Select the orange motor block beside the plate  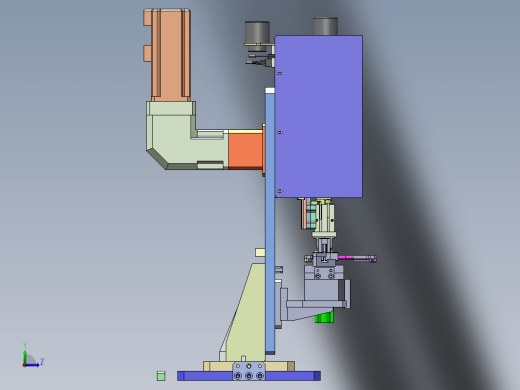246,150
